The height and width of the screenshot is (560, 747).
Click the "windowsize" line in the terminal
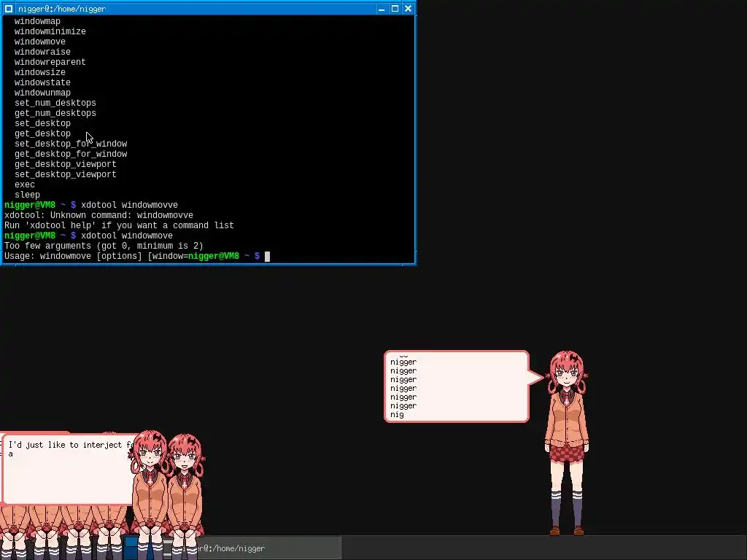pos(40,72)
